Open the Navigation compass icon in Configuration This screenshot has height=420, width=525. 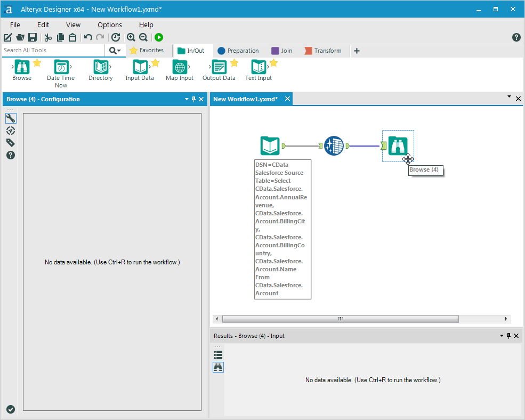[x=11, y=131]
